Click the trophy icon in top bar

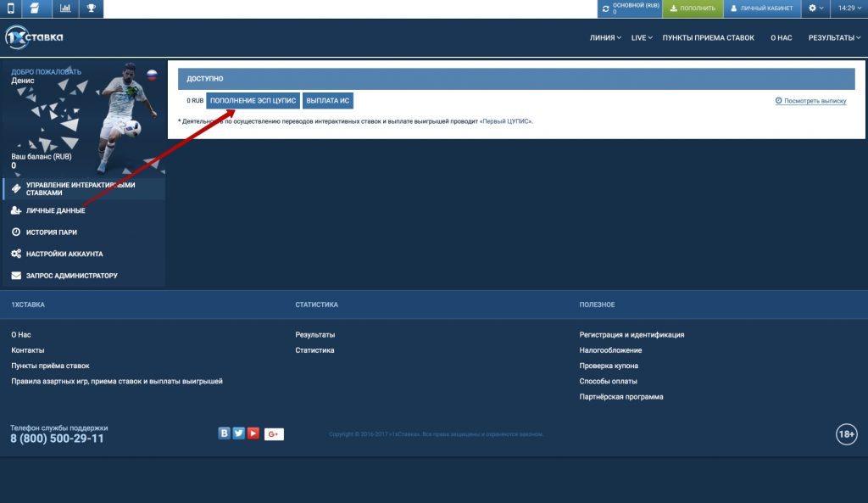[91, 8]
